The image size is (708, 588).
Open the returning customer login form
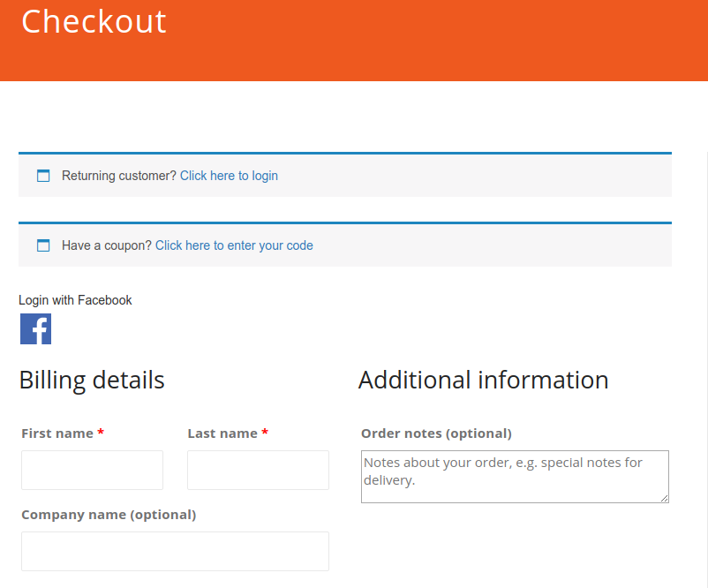(229, 175)
